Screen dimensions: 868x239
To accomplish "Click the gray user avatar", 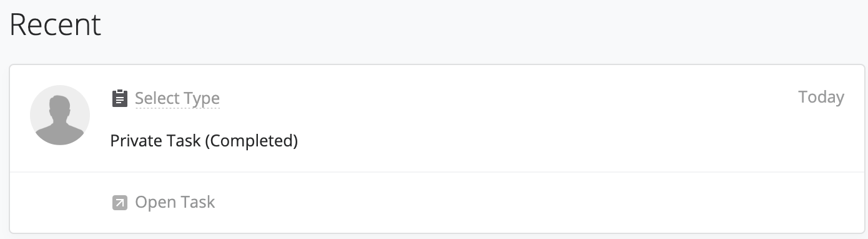I will click(60, 115).
